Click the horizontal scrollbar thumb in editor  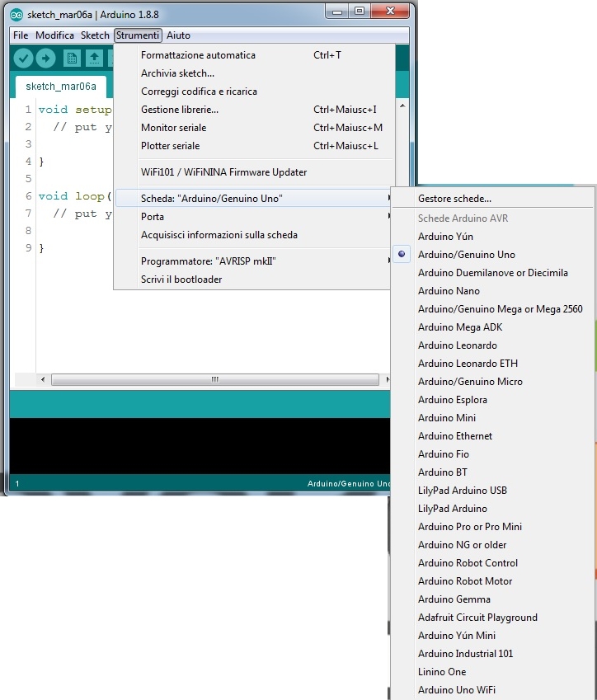coord(215,379)
